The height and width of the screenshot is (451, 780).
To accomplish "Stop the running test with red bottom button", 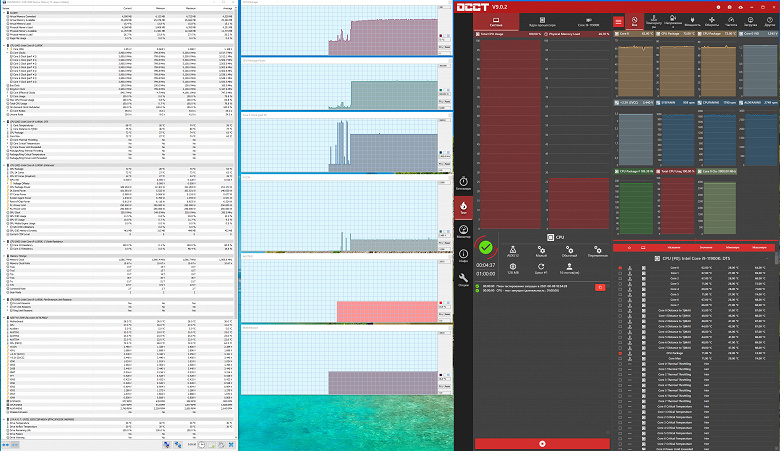I will coord(542,444).
